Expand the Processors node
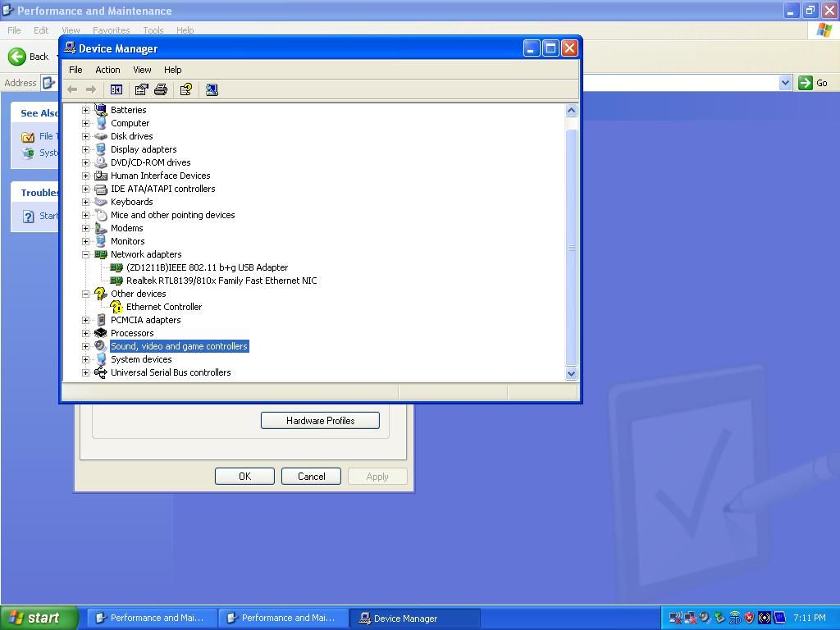This screenshot has width=840, height=630. point(85,333)
